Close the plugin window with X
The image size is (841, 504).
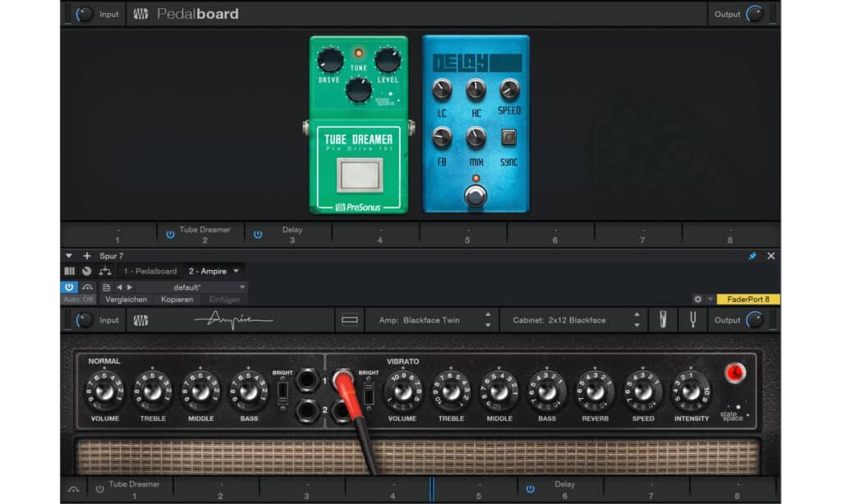click(x=770, y=256)
